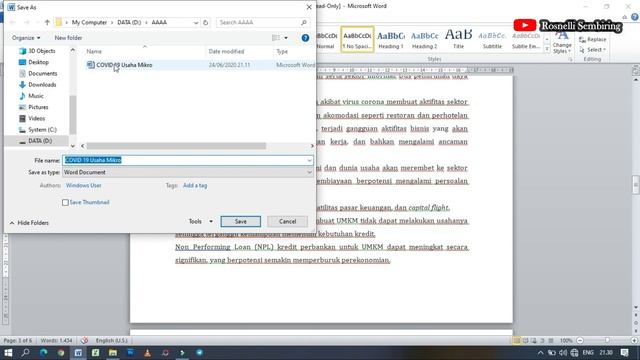The width and height of the screenshot is (640, 360).
Task: Click the Change your view icon
Action: (x=276, y=38)
